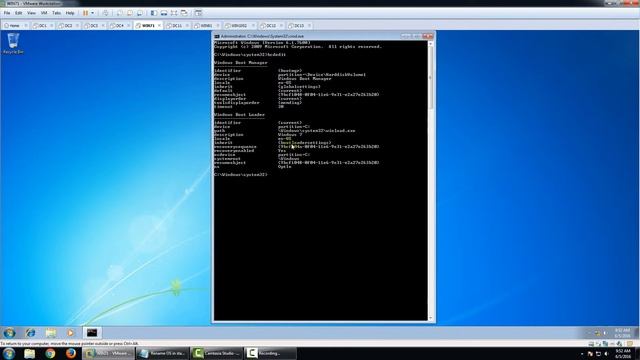Click the Send Ctrl+Alt+Del toolbar icon
The height and width of the screenshot is (360, 640).
pyautogui.click(x=106, y=13)
